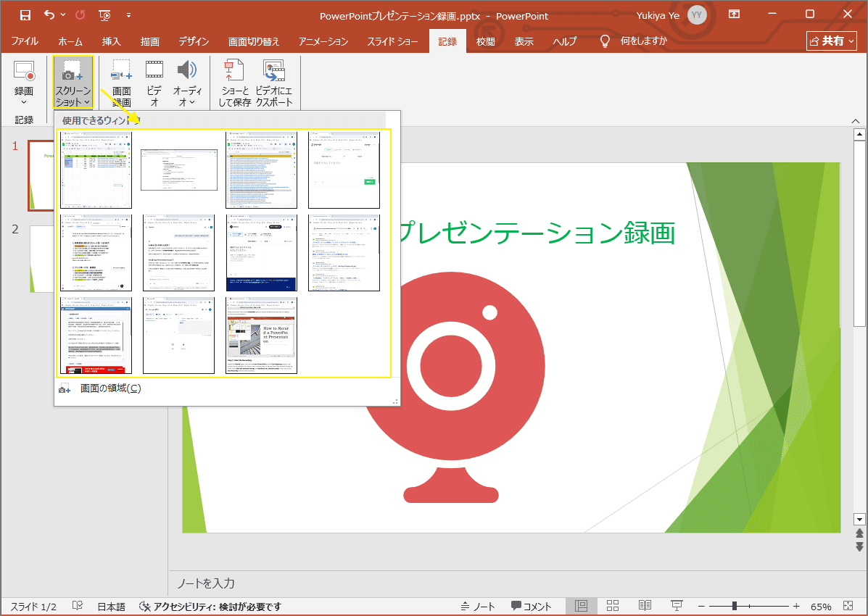
Task: Switch to slide sorter view in status bar
Action: pos(612,605)
